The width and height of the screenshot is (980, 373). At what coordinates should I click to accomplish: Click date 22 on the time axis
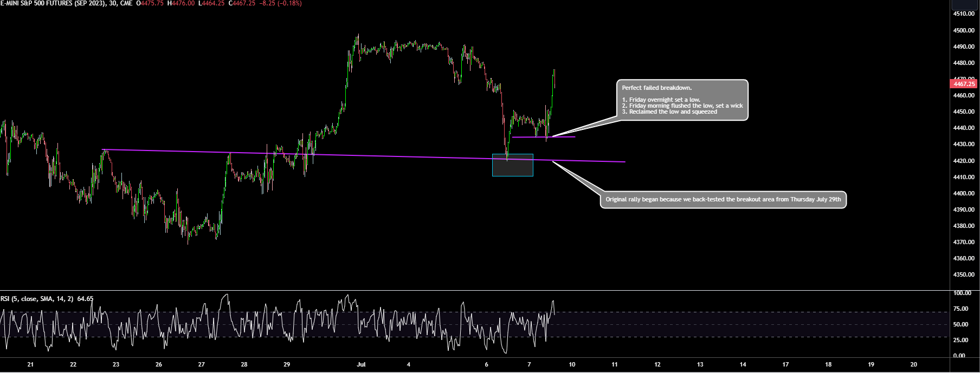pyautogui.click(x=73, y=364)
